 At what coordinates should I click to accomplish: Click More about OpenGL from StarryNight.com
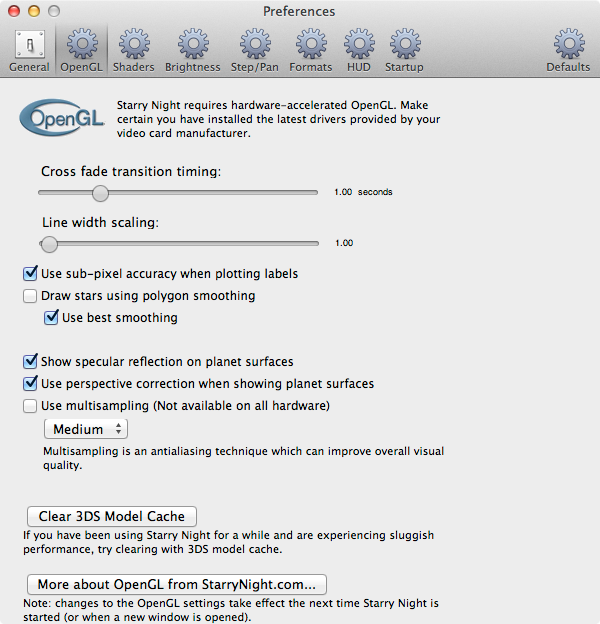coord(176,584)
